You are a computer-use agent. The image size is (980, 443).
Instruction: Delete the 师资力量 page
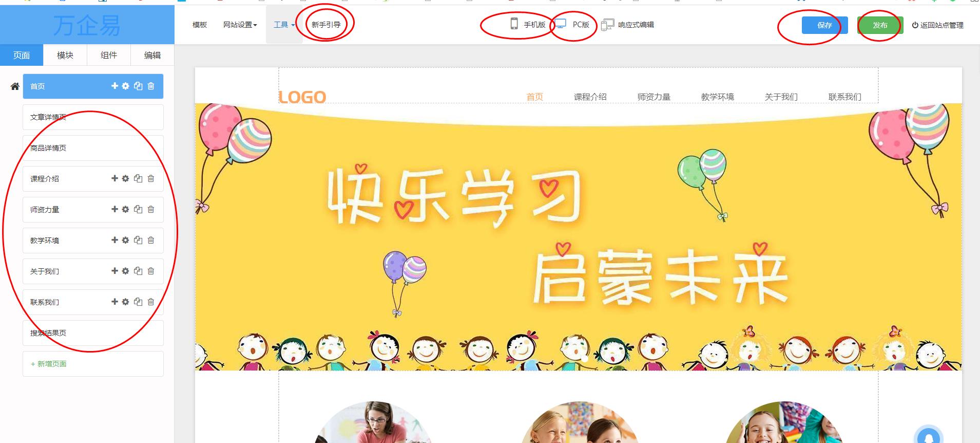coord(151,209)
